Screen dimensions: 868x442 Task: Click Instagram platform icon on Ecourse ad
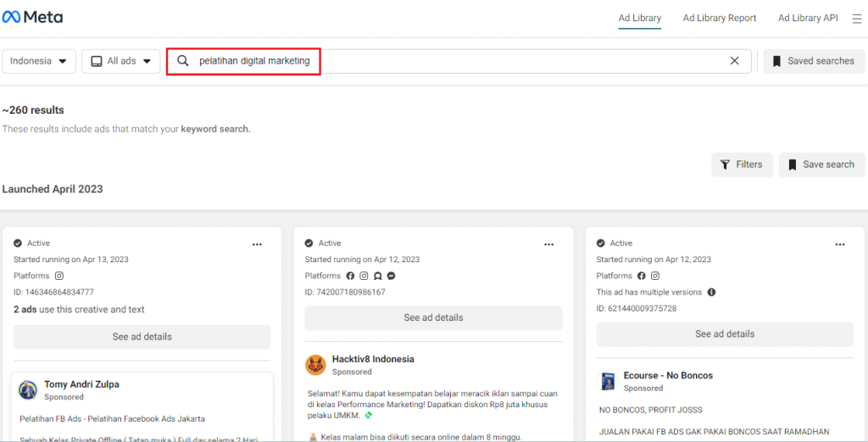pyautogui.click(x=655, y=275)
